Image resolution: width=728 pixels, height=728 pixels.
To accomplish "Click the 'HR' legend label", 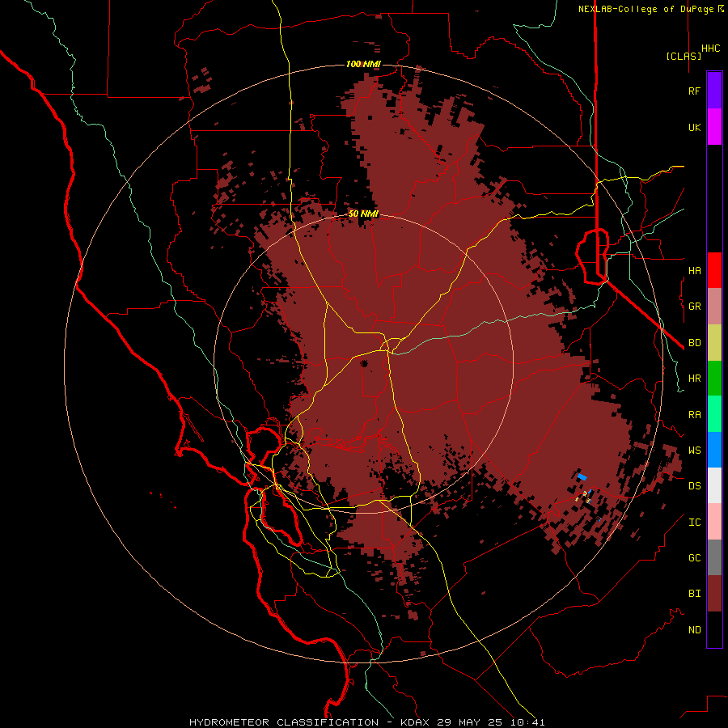I will 695,379.
